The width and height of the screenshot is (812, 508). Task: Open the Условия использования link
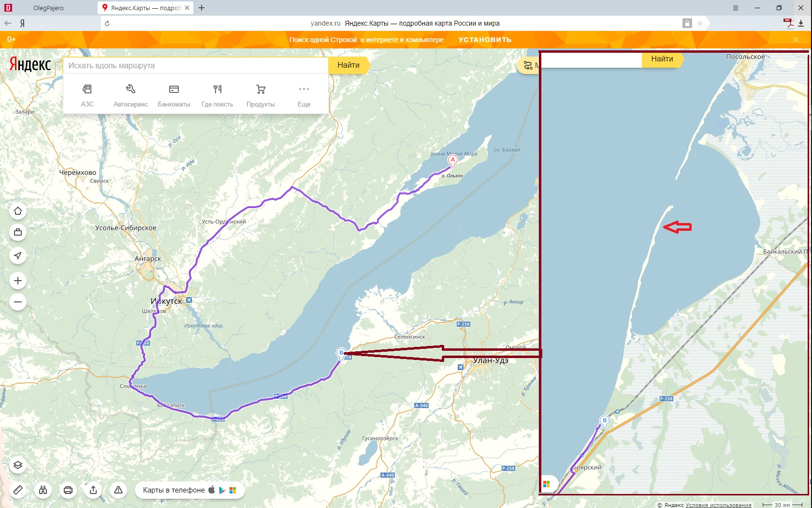click(718, 505)
